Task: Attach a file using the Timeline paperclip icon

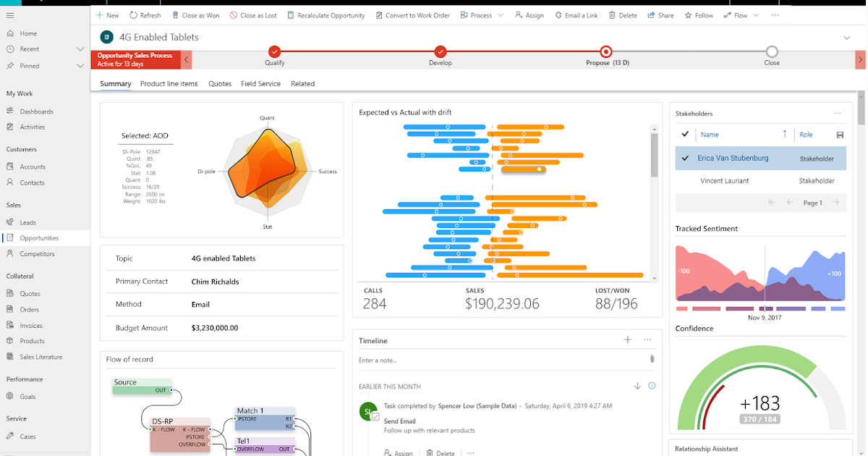Action: [651, 358]
